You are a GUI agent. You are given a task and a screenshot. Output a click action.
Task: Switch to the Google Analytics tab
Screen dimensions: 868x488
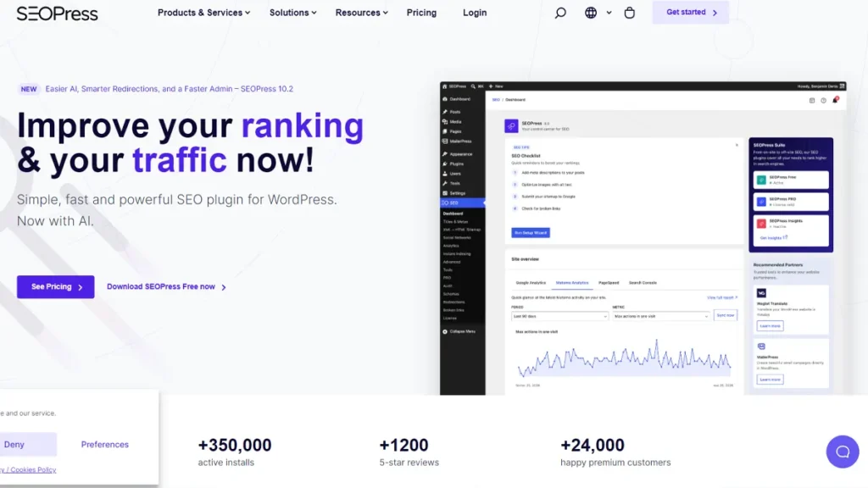tap(531, 283)
